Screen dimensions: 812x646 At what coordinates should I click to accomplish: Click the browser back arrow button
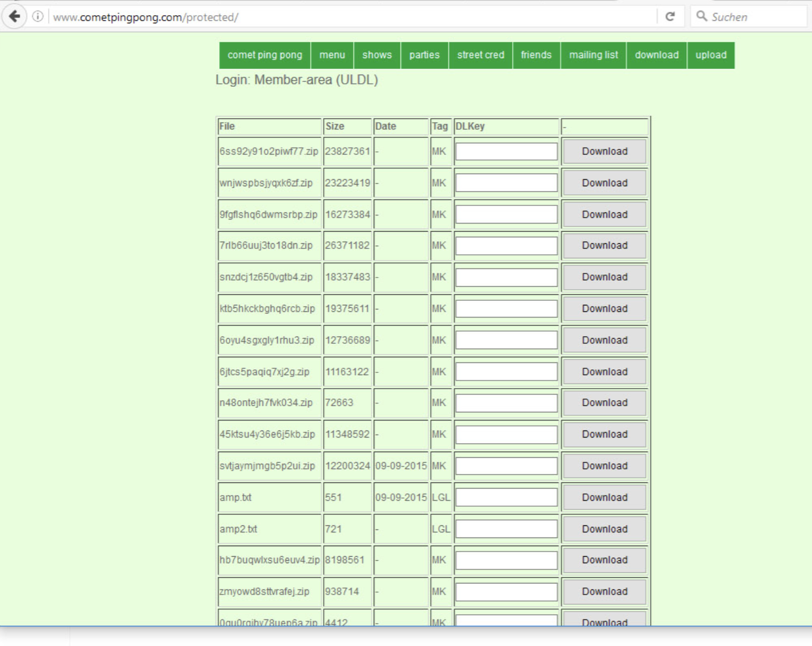[x=15, y=17]
